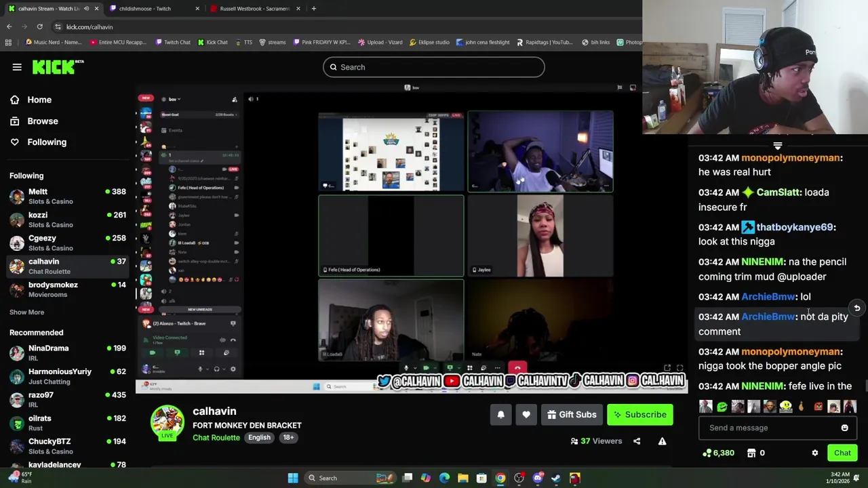Click CamSlatt username in chat

click(778, 192)
